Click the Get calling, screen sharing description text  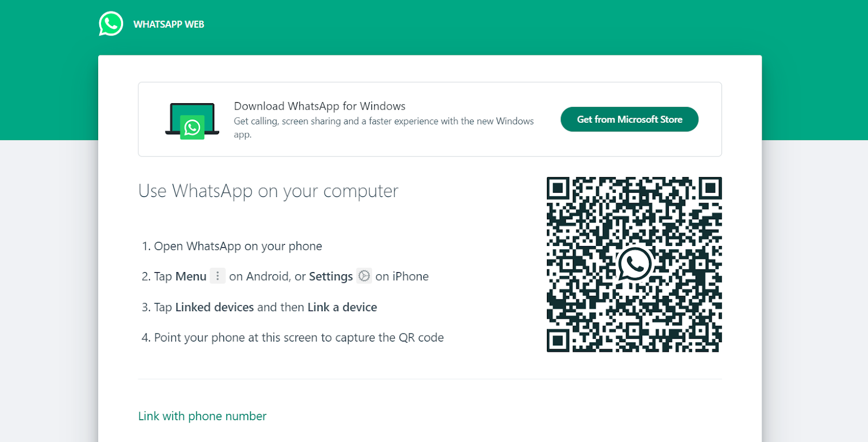pos(384,128)
